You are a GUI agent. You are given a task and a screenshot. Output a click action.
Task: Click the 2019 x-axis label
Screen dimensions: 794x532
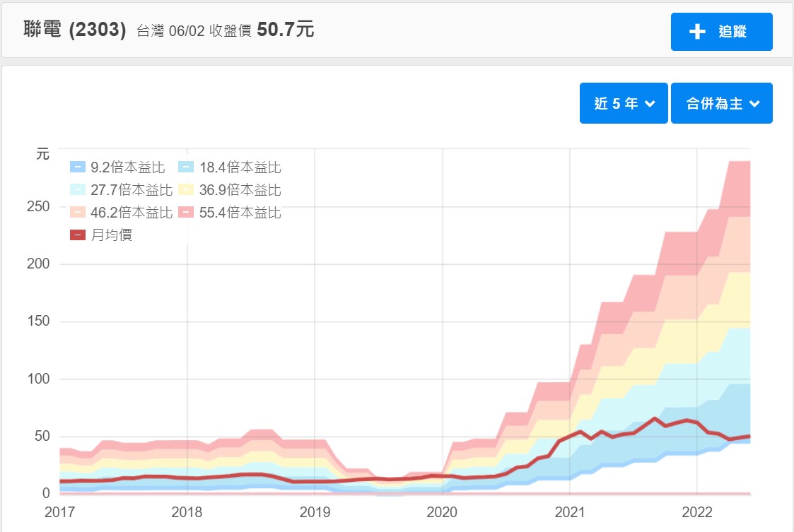[x=315, y=512]
